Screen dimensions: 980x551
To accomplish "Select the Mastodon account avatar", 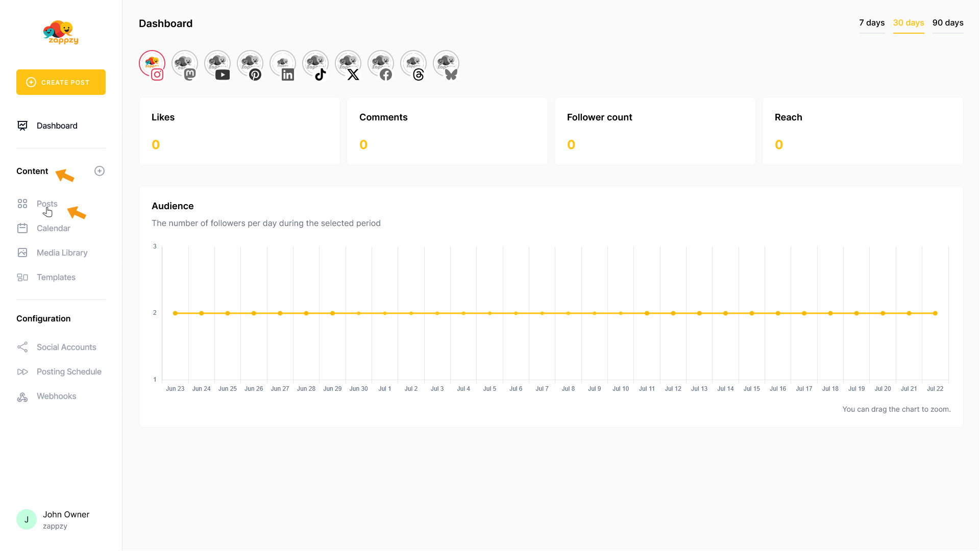I will 185,64.
